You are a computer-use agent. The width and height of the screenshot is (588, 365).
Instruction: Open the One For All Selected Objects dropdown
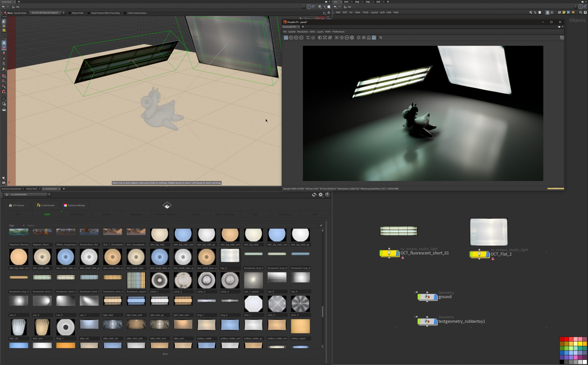click(47, 13)
